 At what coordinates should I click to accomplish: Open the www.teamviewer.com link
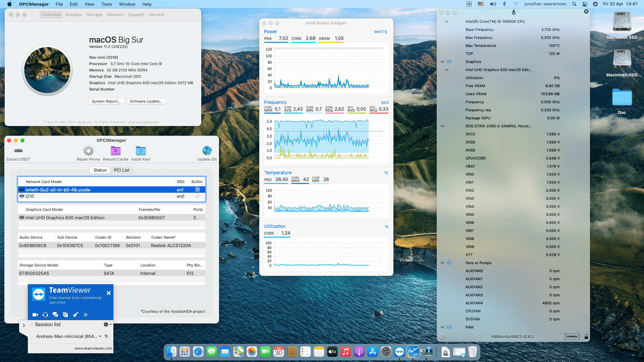point(93,348)
